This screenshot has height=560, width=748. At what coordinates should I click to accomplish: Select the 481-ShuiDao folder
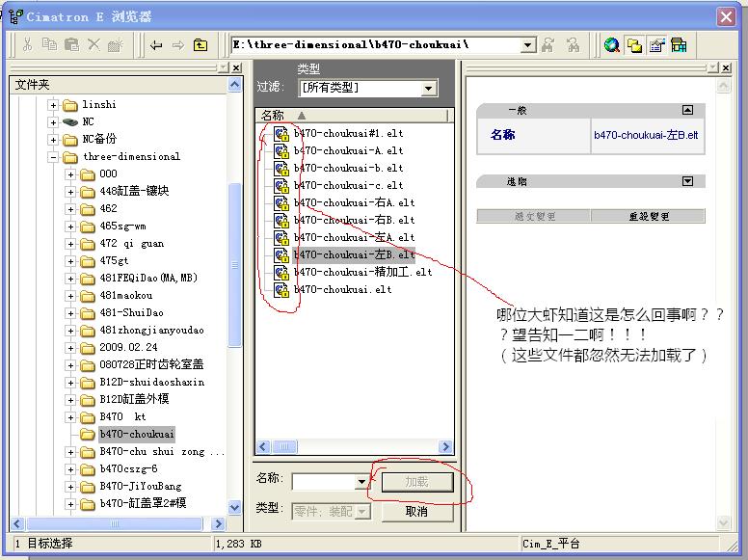tap(132, 313)
